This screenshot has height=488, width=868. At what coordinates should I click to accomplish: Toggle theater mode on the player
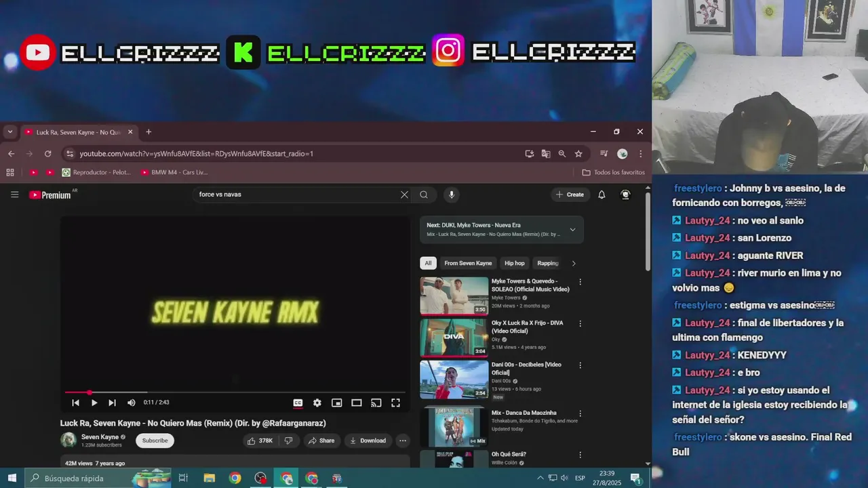point(356,403)
